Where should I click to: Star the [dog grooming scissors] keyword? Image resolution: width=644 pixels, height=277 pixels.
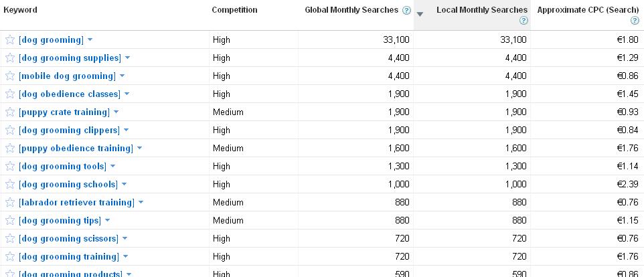click(x=10, y=238)
